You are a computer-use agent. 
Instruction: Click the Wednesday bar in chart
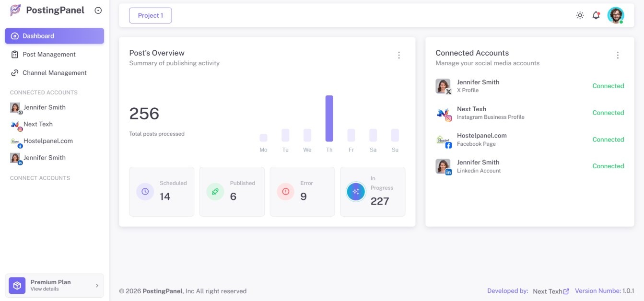click(x=307, y=135)
